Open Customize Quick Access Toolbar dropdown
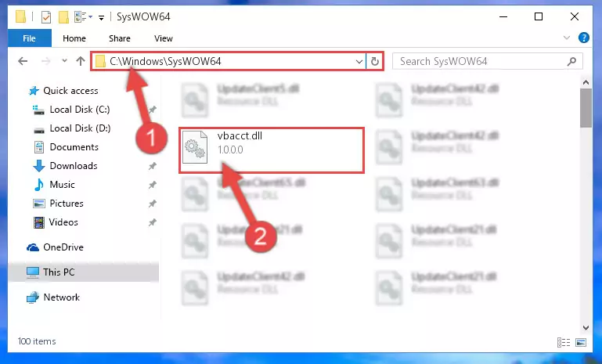Image resolution: width=602 pixels, height=364 pixels. pos(101,17)
